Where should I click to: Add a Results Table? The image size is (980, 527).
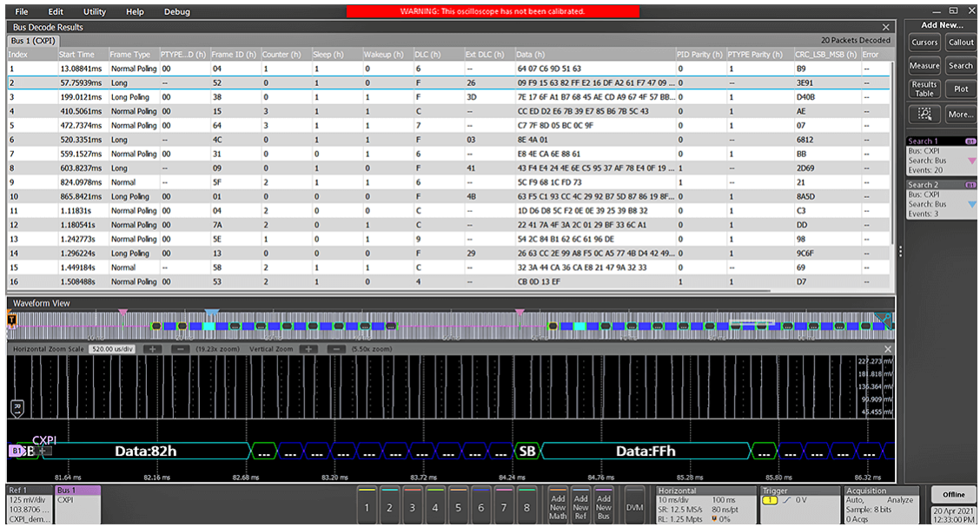pyautogui.click(x=924, y=89)
